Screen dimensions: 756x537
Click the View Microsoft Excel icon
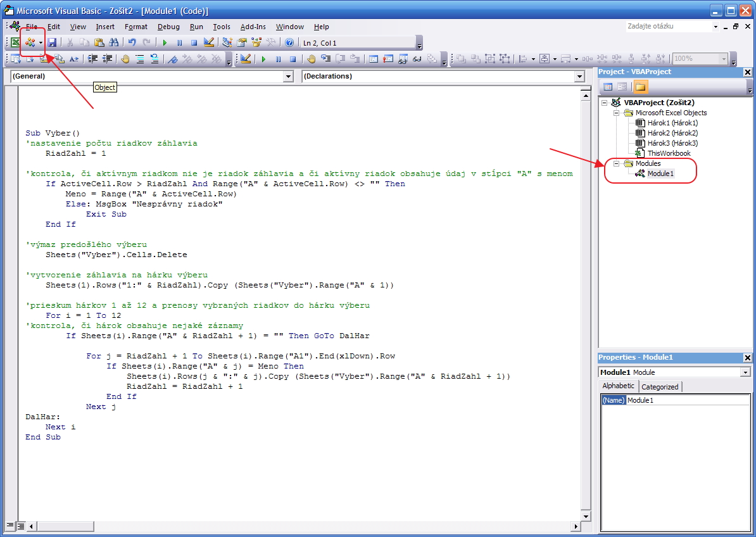tap(15, 43)
